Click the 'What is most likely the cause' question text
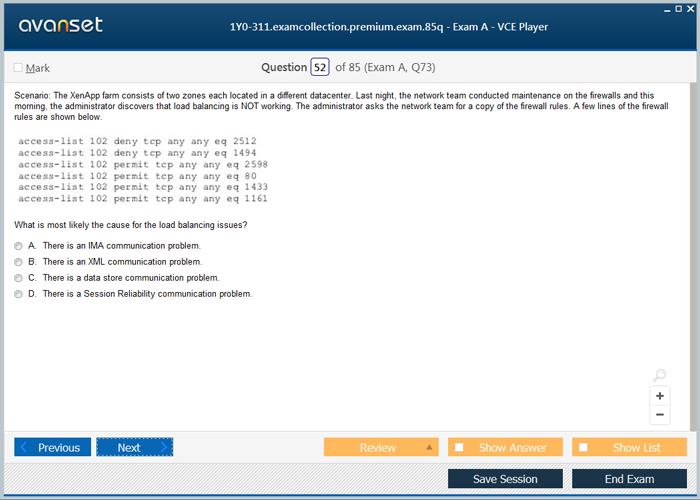The image size is (700, 500). tap(131, 225)
